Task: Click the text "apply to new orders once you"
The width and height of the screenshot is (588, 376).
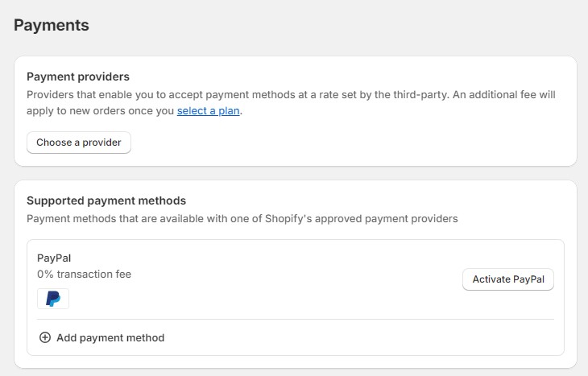Action: point(101,111)
